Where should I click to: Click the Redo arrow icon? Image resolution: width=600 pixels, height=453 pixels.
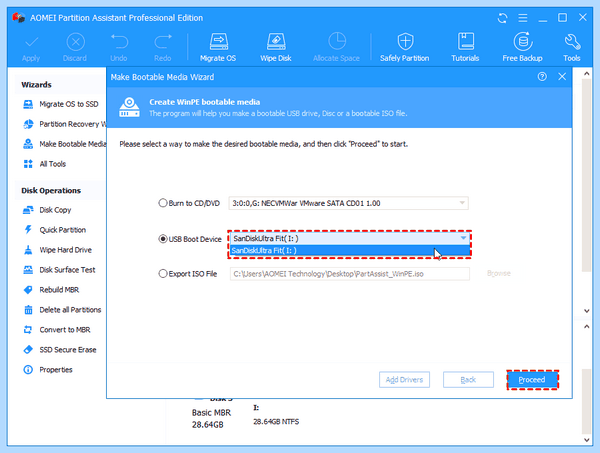click(x=163, y=42)
